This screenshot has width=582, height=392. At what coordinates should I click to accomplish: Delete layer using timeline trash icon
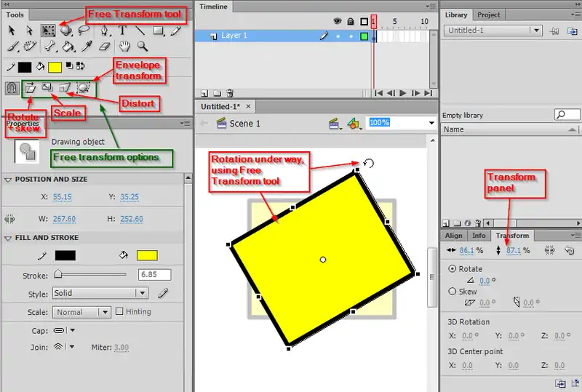click(230, 93)
